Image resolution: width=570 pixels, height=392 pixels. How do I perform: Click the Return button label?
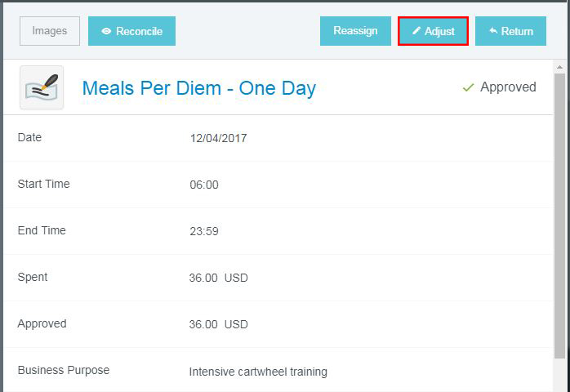(517, 32)
